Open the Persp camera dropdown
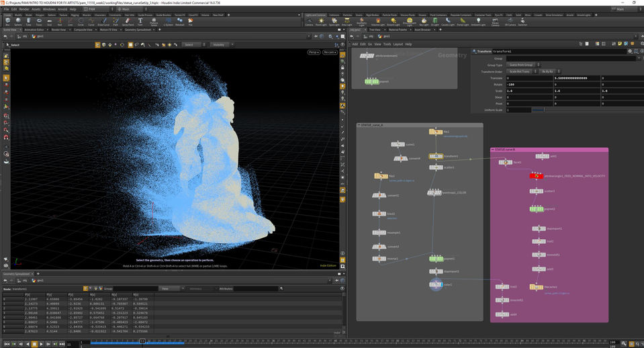 (x=314, y=52)
